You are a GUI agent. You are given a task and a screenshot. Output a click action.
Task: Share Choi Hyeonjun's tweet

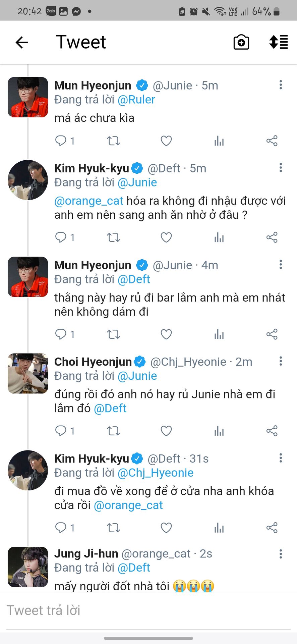pos(272,431)
